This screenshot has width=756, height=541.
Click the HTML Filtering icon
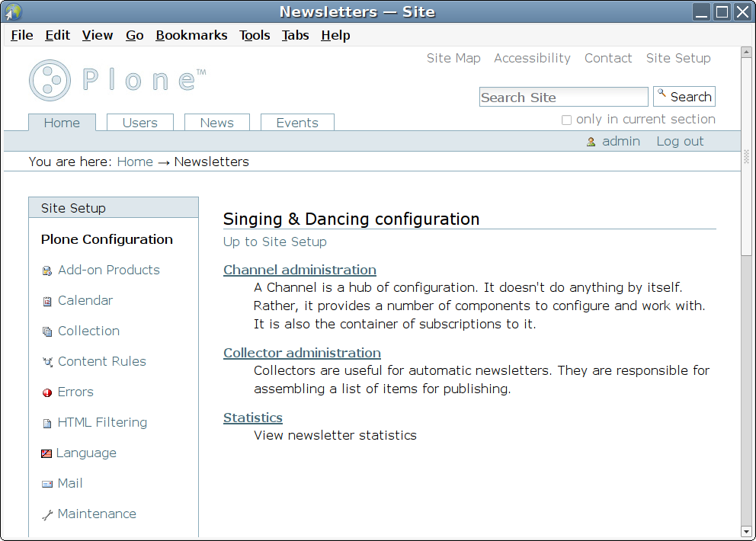47,423
